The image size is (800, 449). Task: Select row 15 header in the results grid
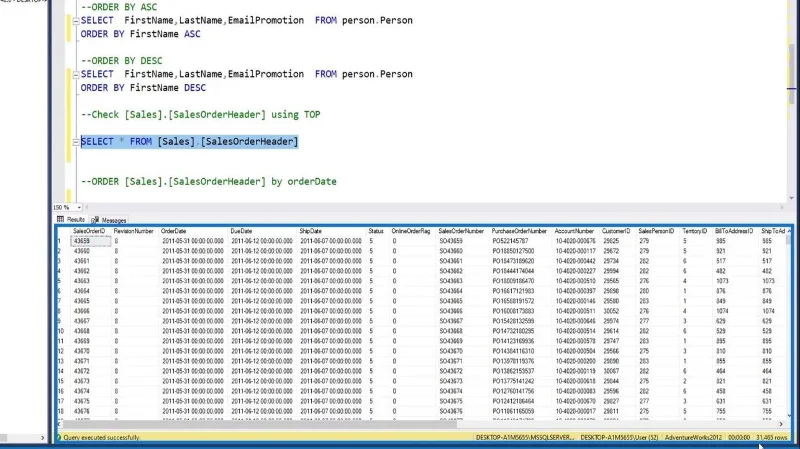(63, 381)
